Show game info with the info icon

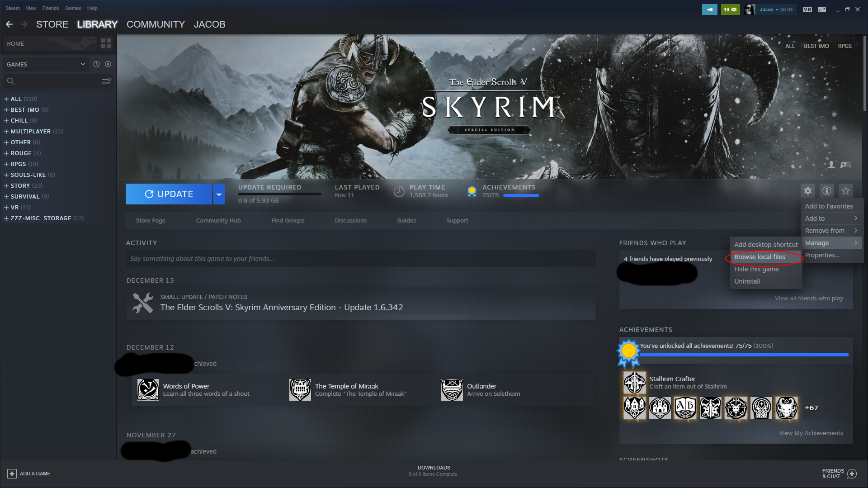pyautogui.click(x=827, y=191)
